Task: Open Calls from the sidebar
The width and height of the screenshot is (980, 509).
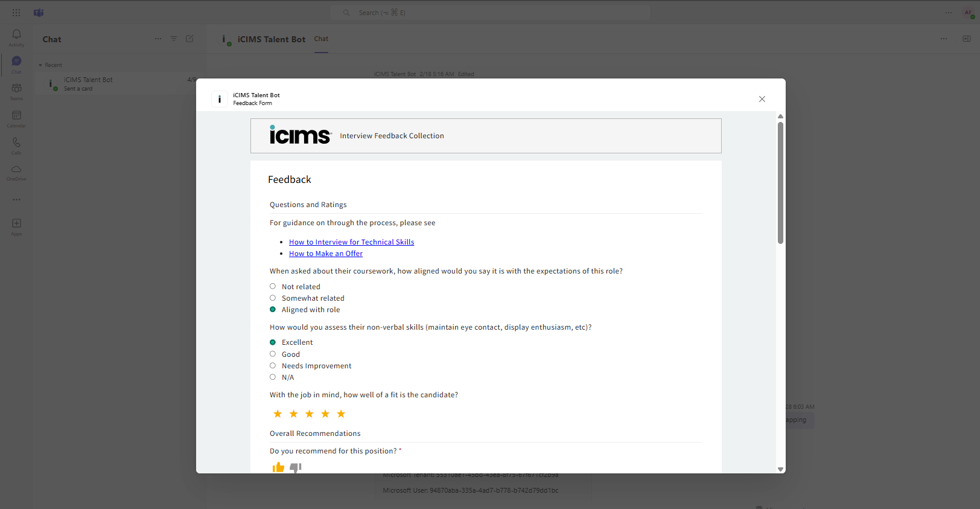Action: pyautogui.click(x=16, y=146)
